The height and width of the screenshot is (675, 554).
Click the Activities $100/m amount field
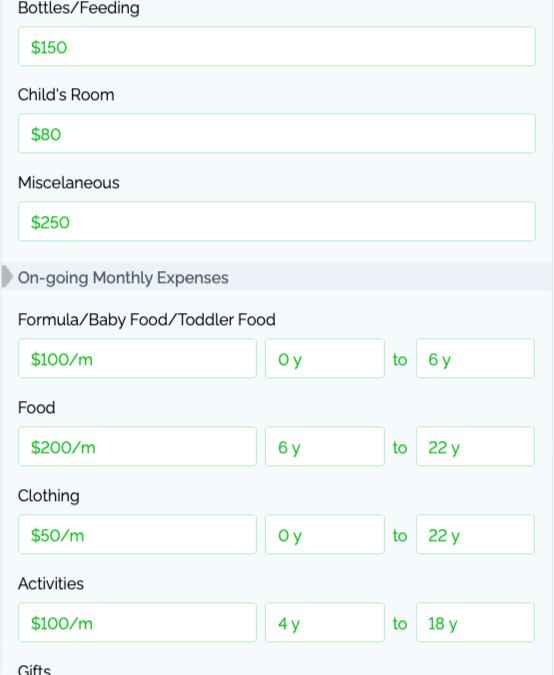pyautogui.click(x=137, y=622)
